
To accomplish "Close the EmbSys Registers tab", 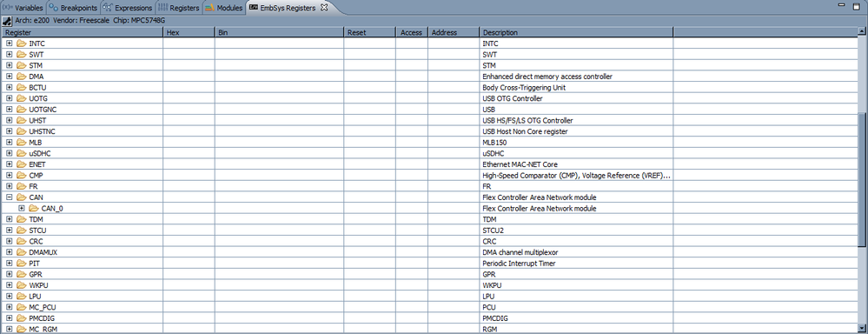I will (324, 8).
